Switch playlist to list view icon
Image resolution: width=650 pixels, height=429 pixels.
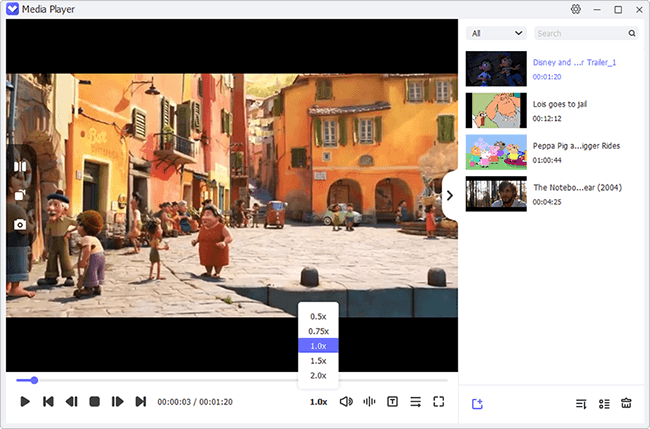point(604,403)
